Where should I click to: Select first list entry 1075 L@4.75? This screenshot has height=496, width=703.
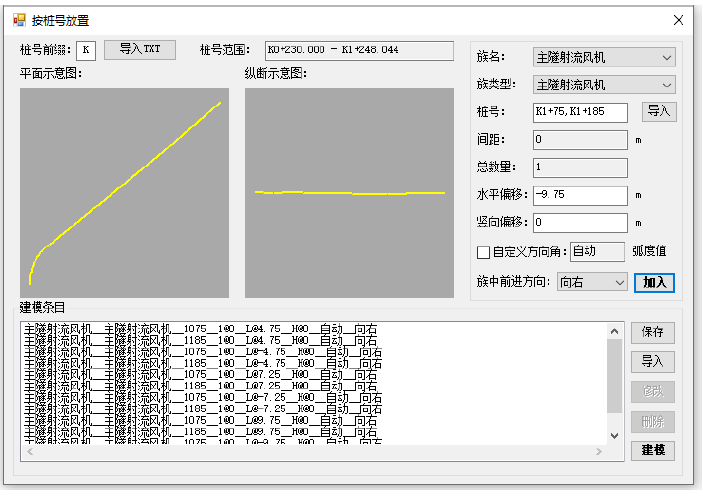(x=200, y=329)
